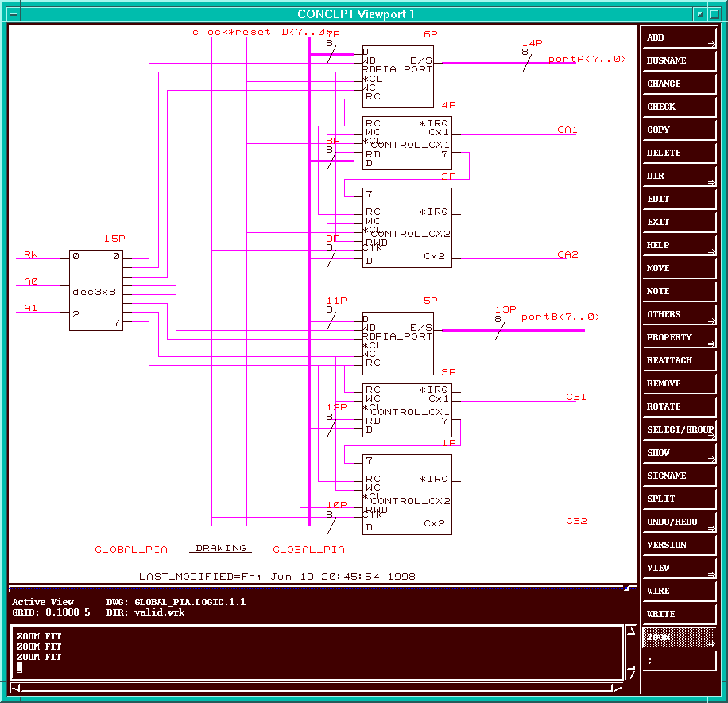Choose the SIGNAME command

pyautogui.click(x=680, y=476)
